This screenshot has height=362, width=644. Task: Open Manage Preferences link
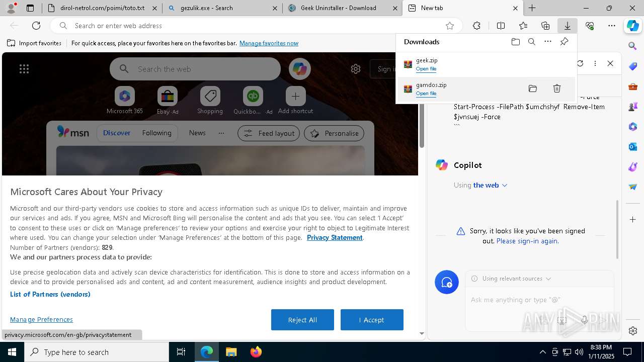(41, 319)
